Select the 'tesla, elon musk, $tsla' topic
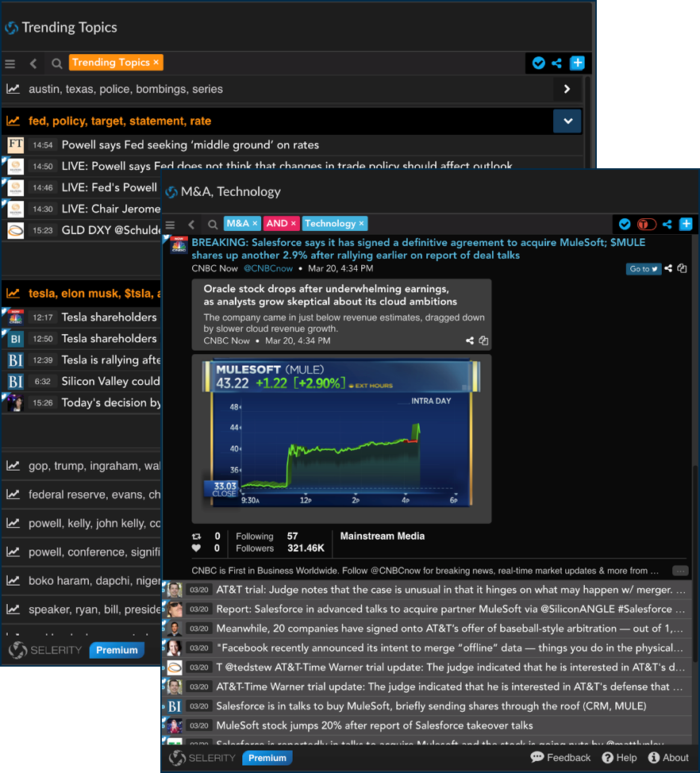The width and height of the screenshot is (700, 773). tap(94, 294)
